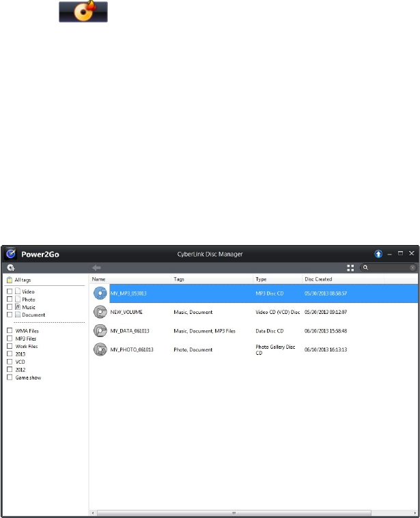The image size is (420, 518).
Task: Click the Music tag note icon
Action: (x=18, y=306)
